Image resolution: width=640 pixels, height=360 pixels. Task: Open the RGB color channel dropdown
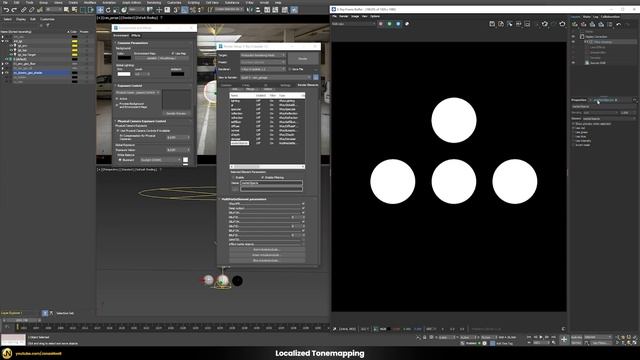click(x=354, y=24)
